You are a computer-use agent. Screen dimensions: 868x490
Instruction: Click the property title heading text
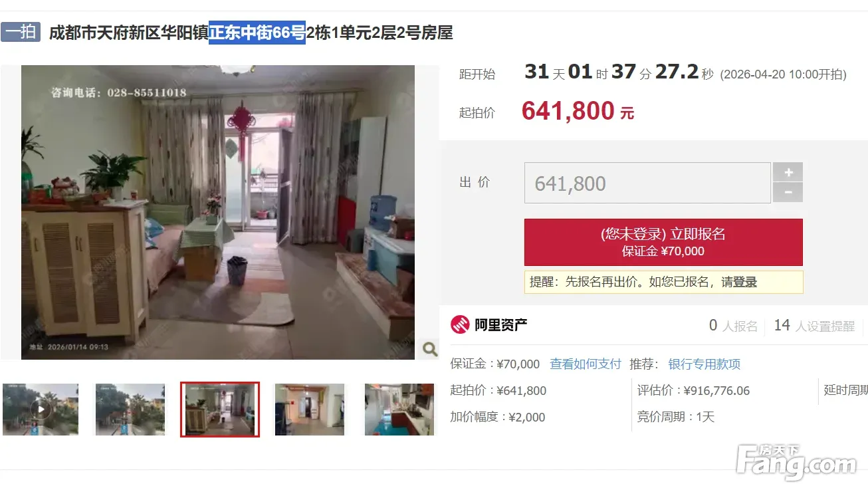[x=251, y=33]
